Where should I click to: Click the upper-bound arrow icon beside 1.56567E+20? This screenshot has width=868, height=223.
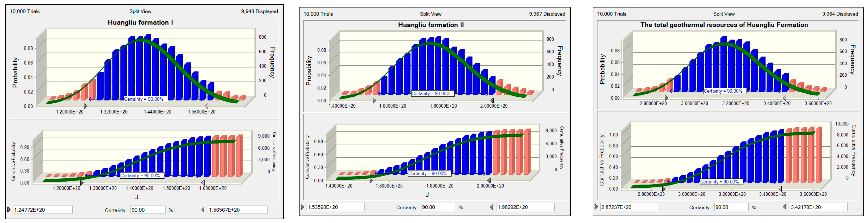(203, 210)
